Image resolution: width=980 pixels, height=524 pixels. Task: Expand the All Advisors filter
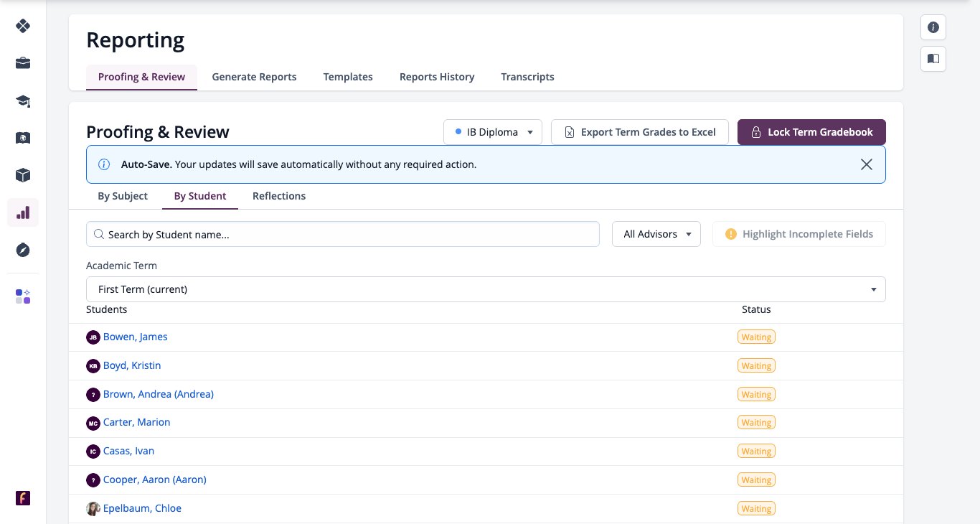pyautogui.click(x=656, y=234)
